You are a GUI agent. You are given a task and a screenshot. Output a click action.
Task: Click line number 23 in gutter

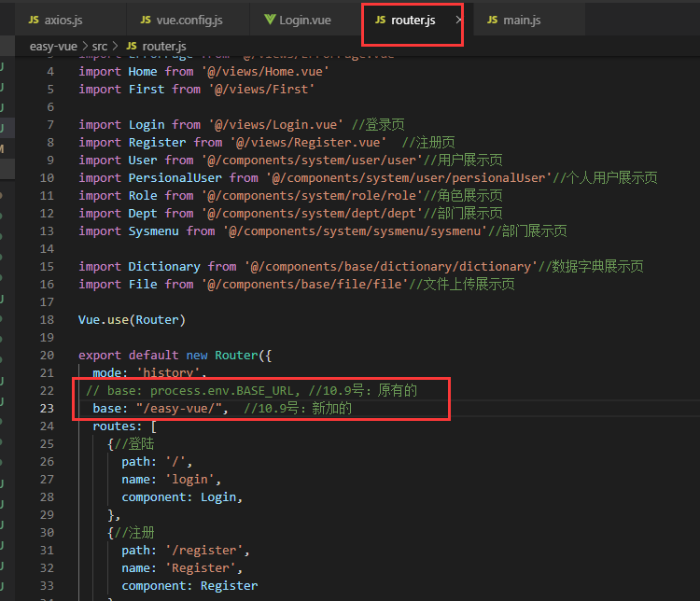[x=47, y=409]
